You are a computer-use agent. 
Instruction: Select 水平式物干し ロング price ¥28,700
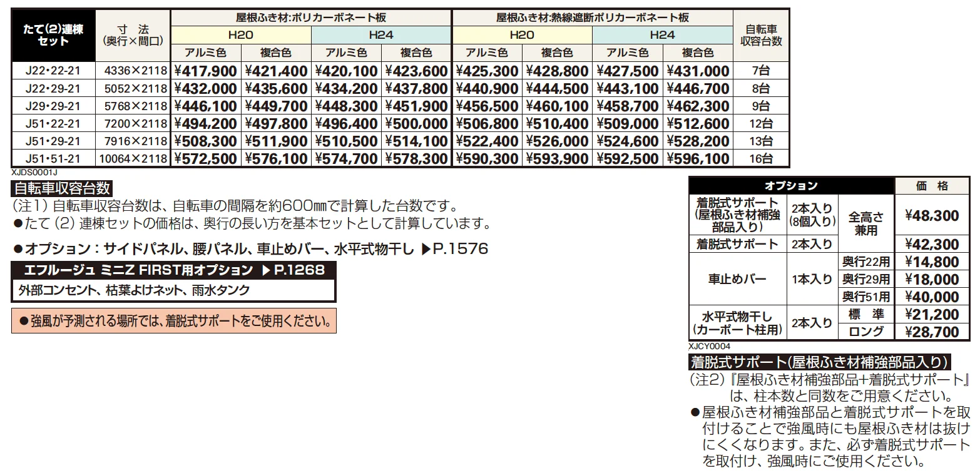click(932, 332)
